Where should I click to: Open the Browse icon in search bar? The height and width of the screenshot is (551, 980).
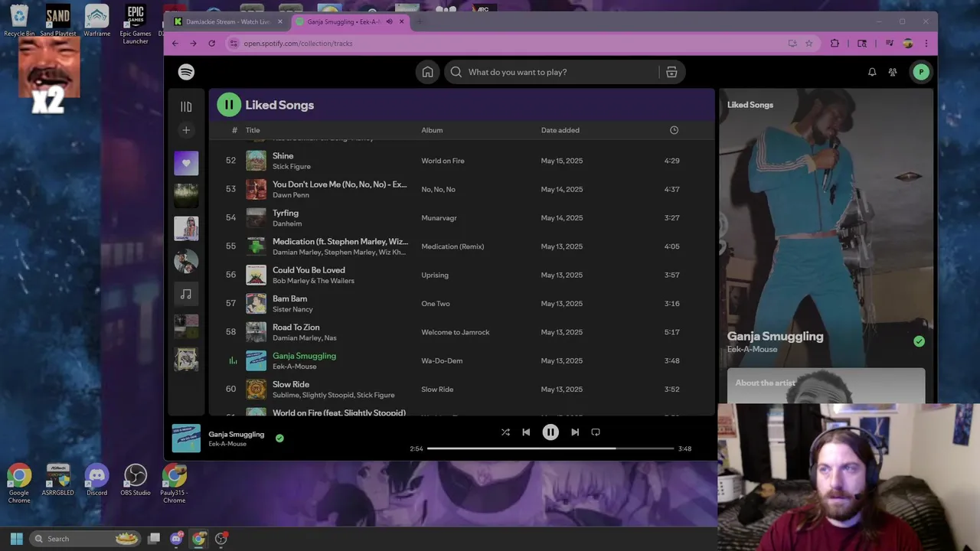point(671,72)
